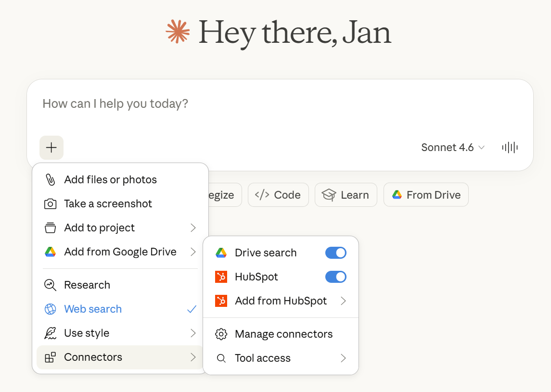The height and width of the screenshot is (392, 551).
Task: Expand the Tool access submenu arrow
Action: 343,358
